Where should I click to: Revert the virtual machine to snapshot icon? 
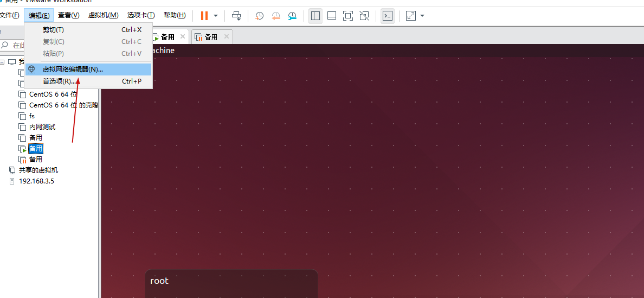(276, 16)
